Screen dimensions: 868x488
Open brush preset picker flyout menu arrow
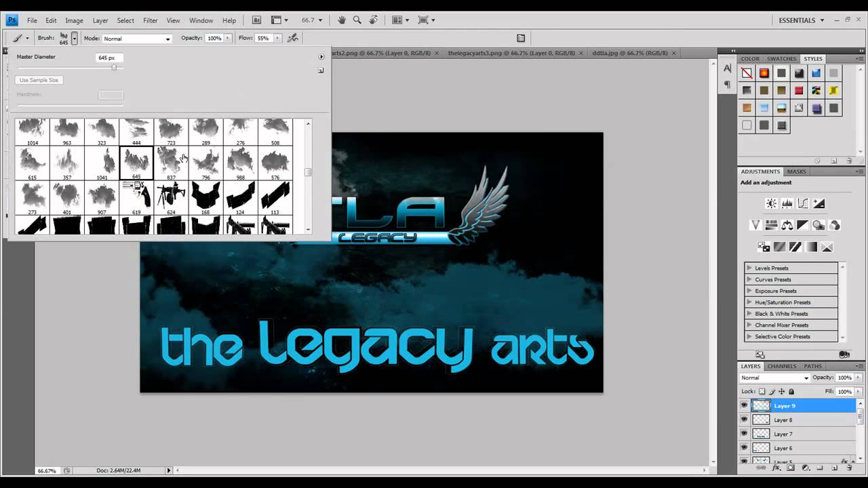[321, 57]
